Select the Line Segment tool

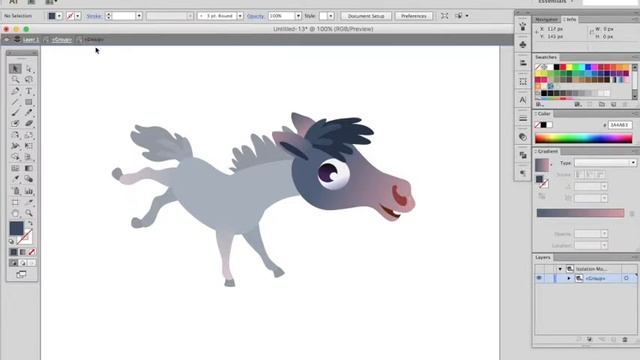point(15,102)
